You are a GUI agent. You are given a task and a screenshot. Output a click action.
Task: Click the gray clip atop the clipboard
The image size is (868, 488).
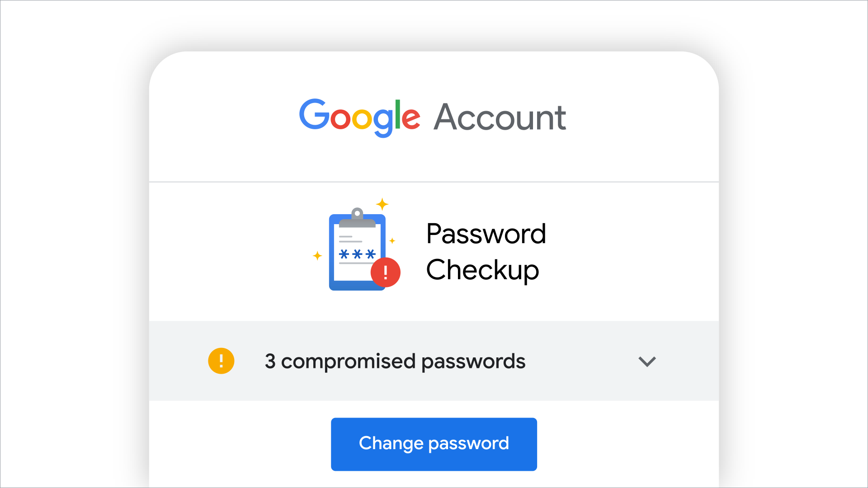coord(357,218)
